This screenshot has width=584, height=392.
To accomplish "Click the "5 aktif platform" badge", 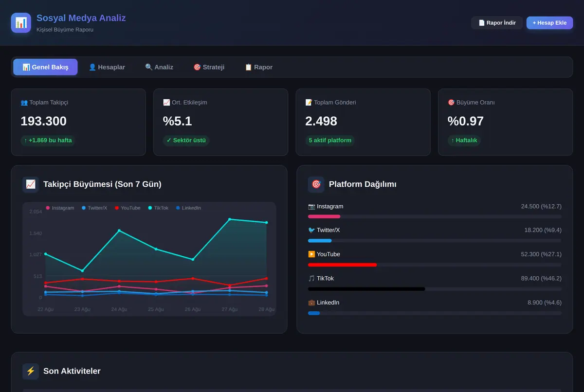I will point(330,141).
